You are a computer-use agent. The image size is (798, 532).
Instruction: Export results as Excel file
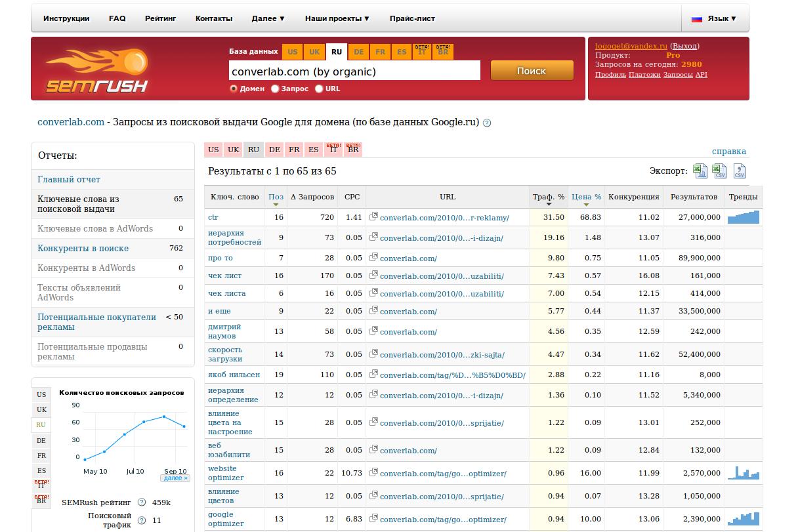click(700, 171)
